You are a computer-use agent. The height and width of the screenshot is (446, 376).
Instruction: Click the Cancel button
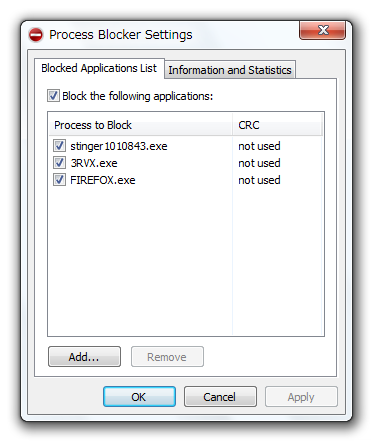(x=220, y=397)
